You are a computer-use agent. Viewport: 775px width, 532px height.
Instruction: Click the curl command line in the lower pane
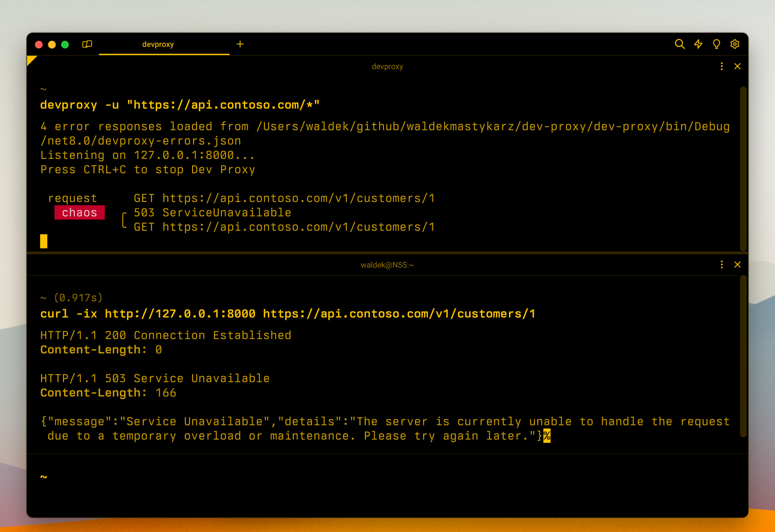click(x=287, y=313)
